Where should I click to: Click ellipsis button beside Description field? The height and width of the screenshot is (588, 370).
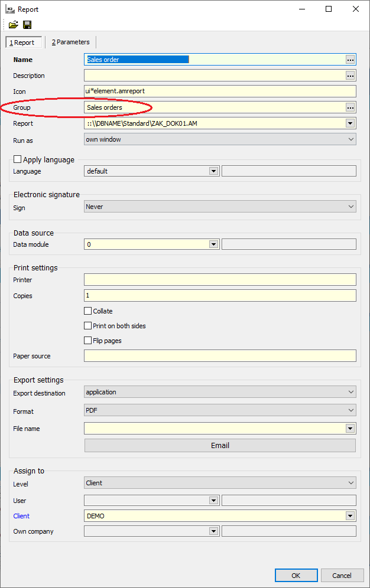tap(350, 76)
